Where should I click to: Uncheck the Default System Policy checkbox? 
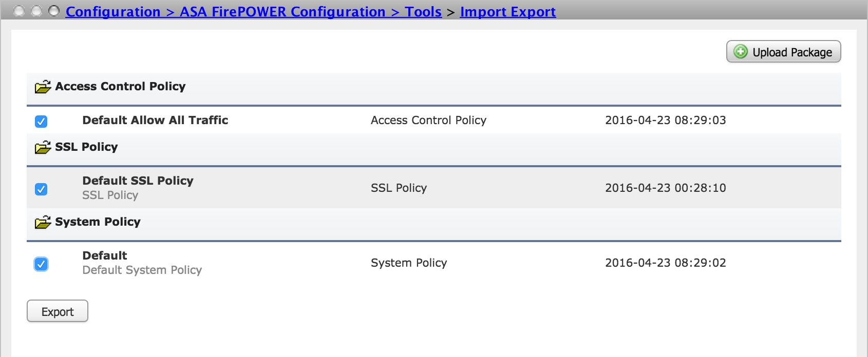coord(41,264)
